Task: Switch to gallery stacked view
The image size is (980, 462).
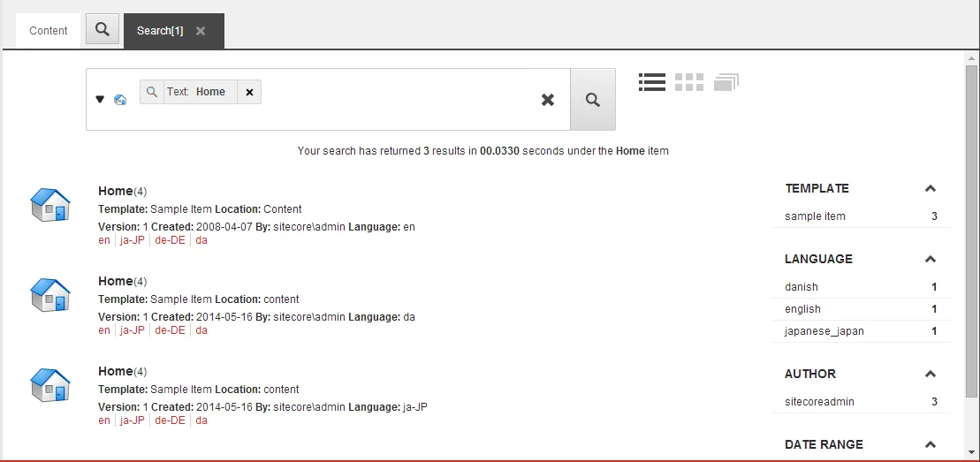Action: click(x=726, y=82)
